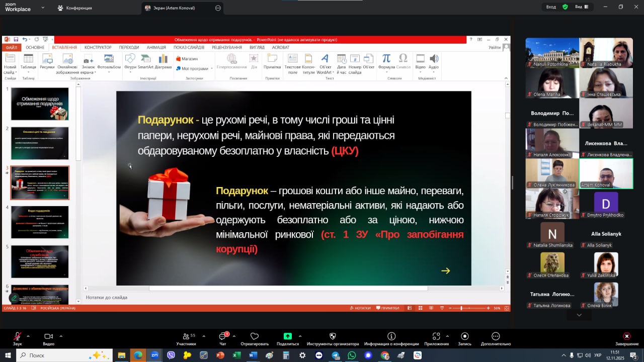Open Reactions in Zoom toolbar

(255, 337)
